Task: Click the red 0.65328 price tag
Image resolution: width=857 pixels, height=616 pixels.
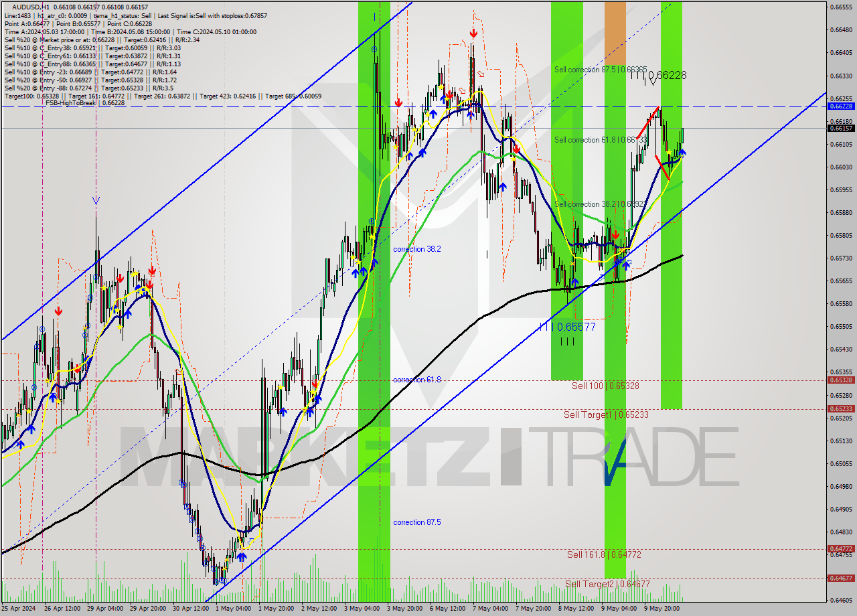Action: point(841,380)
